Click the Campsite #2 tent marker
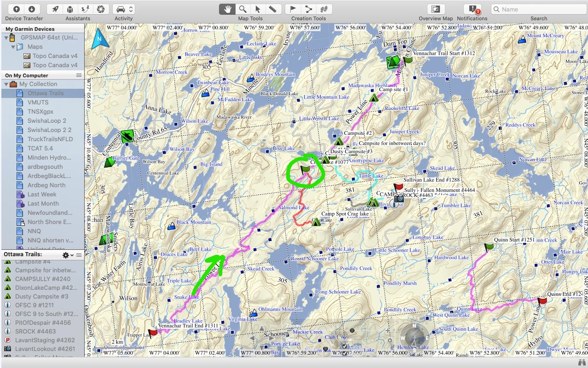Viewport: 588px width, 368px height. tap(339, 141)
